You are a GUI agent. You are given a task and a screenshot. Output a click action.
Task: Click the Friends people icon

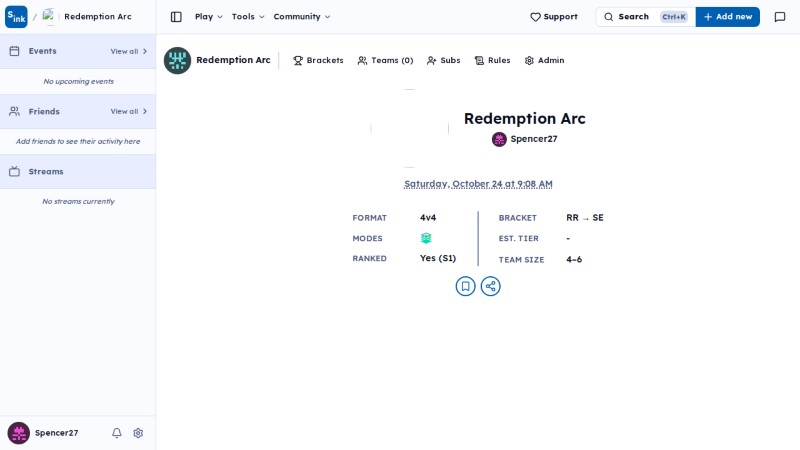coord(14,111)
